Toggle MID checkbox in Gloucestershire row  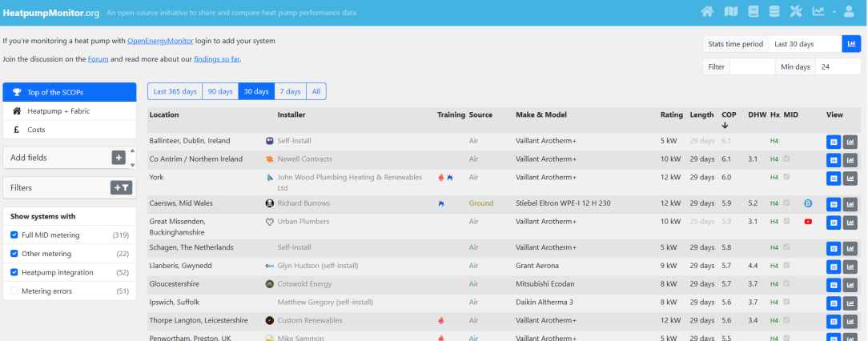pos(786,284)
